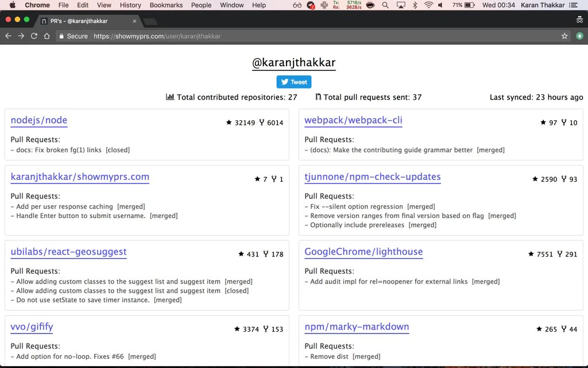Open the Apple menu

13,5
